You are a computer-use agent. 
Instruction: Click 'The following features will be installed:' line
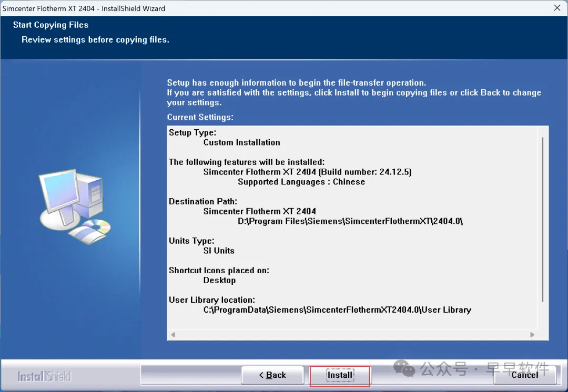pyautogui.click(x=247, y=162)
